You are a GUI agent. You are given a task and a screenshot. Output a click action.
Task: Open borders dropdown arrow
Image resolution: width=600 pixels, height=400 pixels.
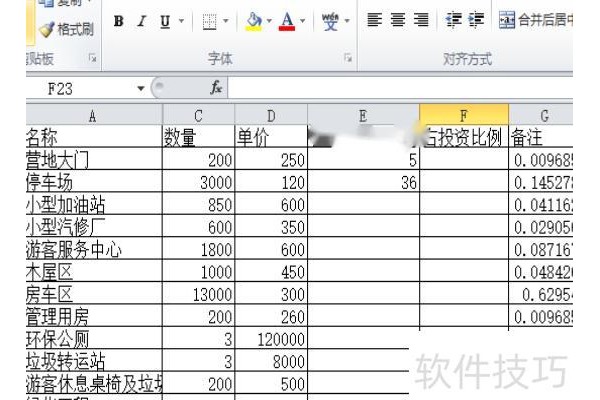tap(226, 21)
